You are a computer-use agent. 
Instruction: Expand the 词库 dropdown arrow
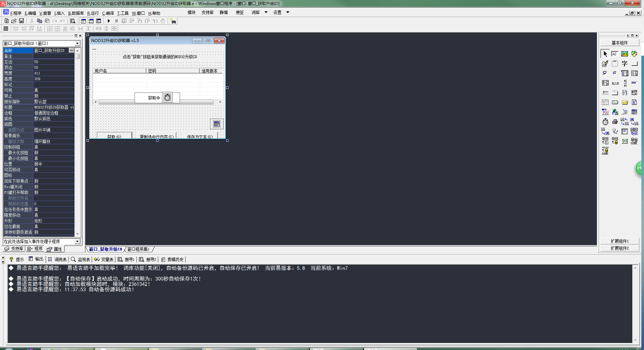tap(266, 12)
